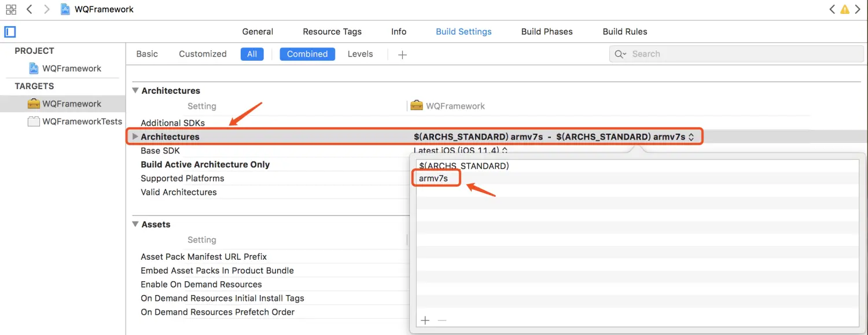Open the General tab

(258, 32)
